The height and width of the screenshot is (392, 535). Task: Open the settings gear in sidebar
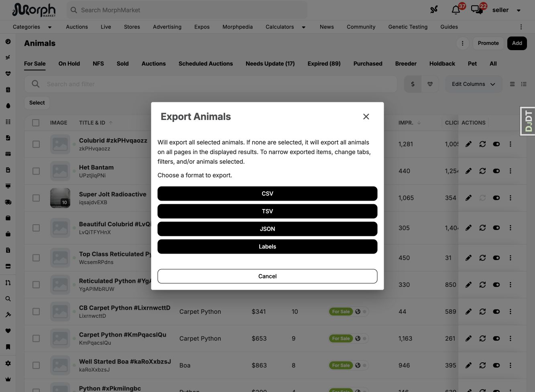pyautogui.click(x=8, y=363)
